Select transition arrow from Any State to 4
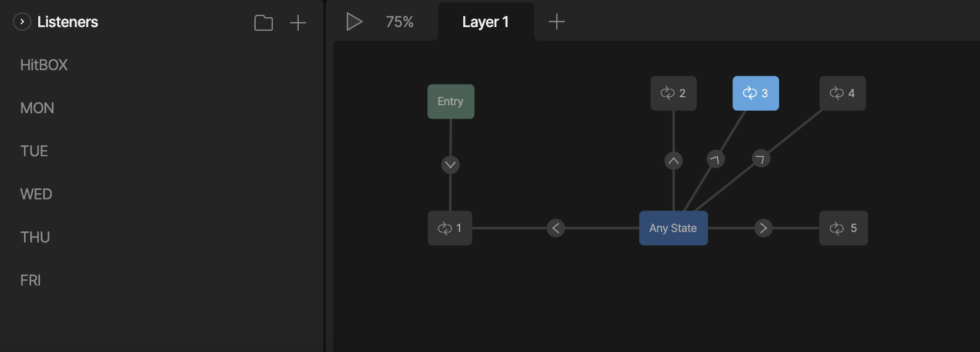 tap(761, 159)
